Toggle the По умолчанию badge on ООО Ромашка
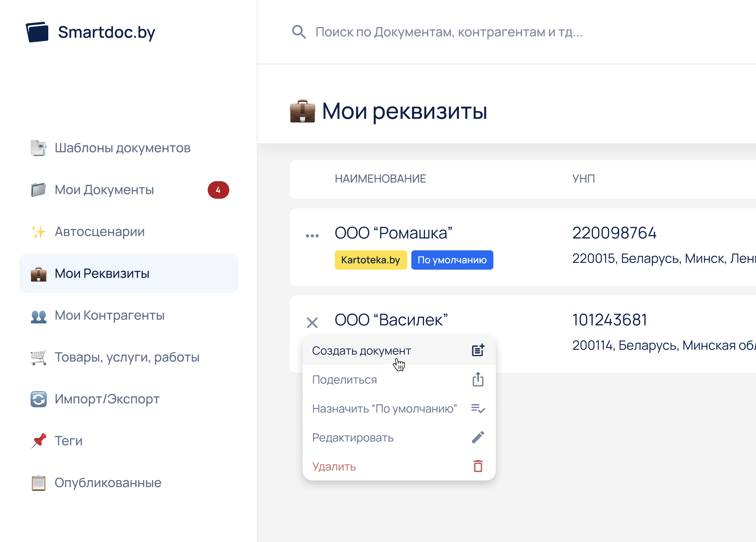Viewport: 756px width, 542px height. pos(452,260)
